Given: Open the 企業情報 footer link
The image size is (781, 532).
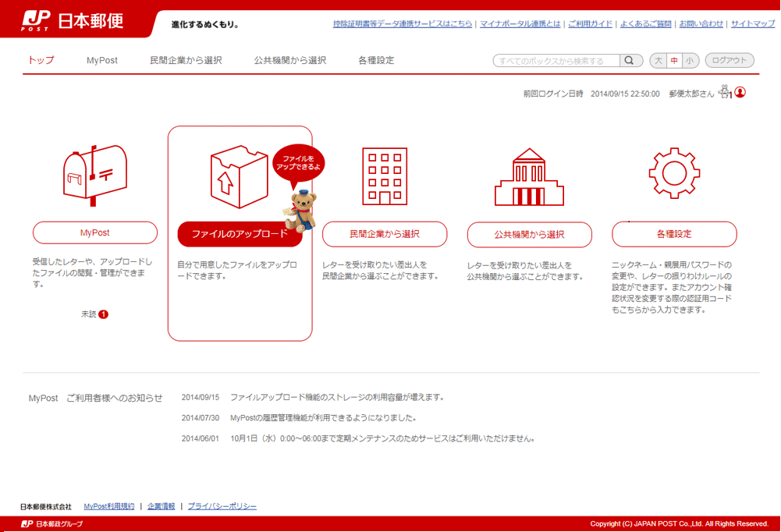Looking at the screenshot, I should [161, 506].
